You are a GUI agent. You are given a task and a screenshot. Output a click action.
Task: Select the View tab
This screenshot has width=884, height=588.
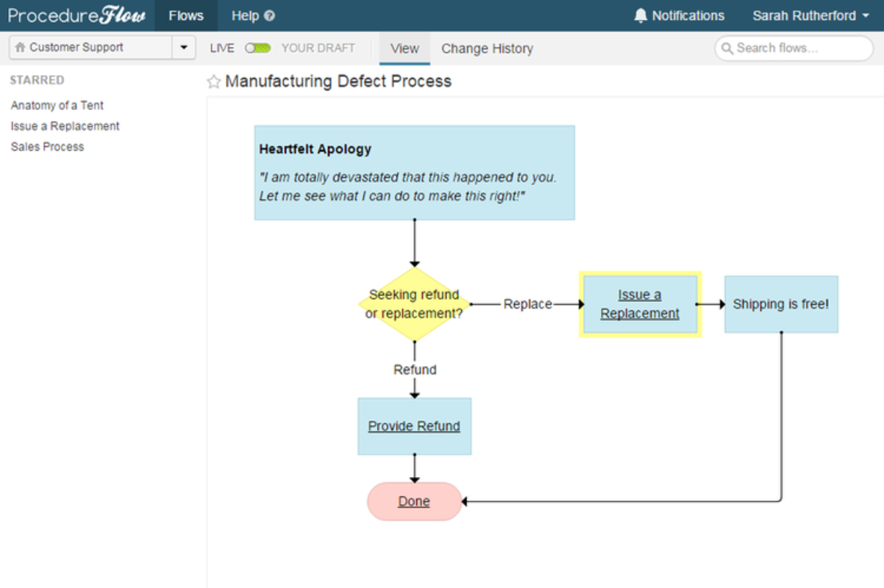click(x=404, y=49)
